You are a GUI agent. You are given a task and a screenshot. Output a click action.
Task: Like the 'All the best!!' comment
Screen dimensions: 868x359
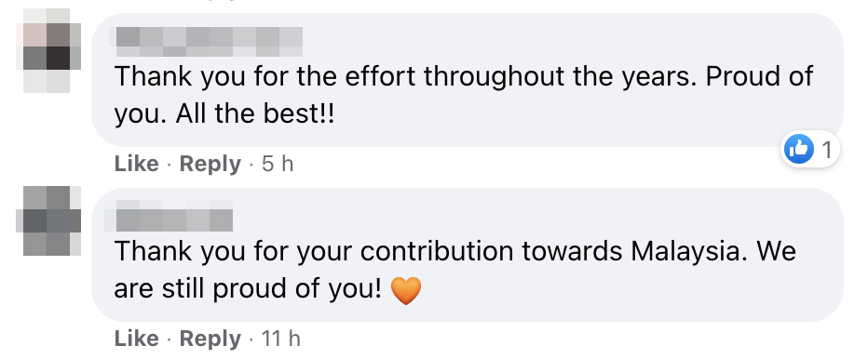[x=136, y=165]
